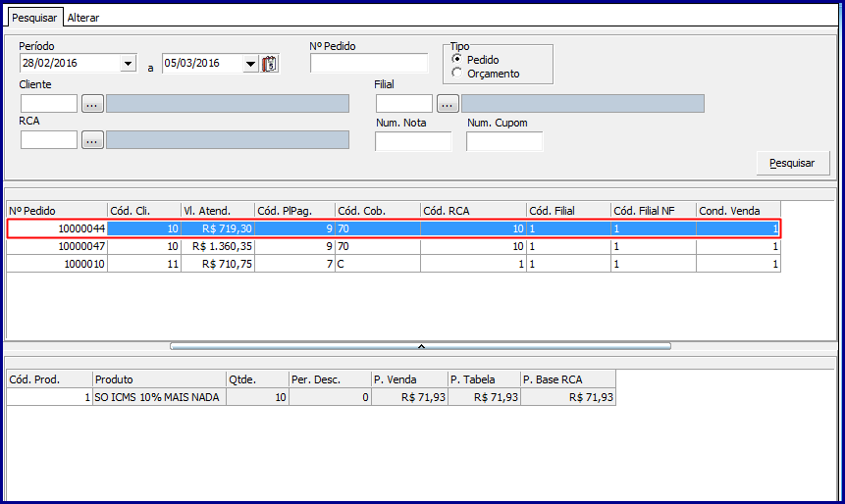Open the end date dropdown 05/03/2016
The width and height of the screenshot is (845, 504).
(250, 64)
